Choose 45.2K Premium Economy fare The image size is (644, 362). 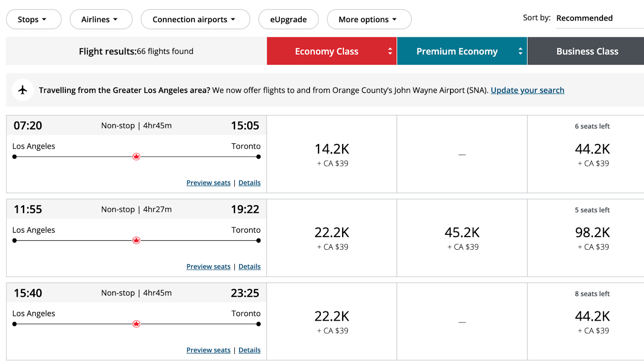(462, 238)
